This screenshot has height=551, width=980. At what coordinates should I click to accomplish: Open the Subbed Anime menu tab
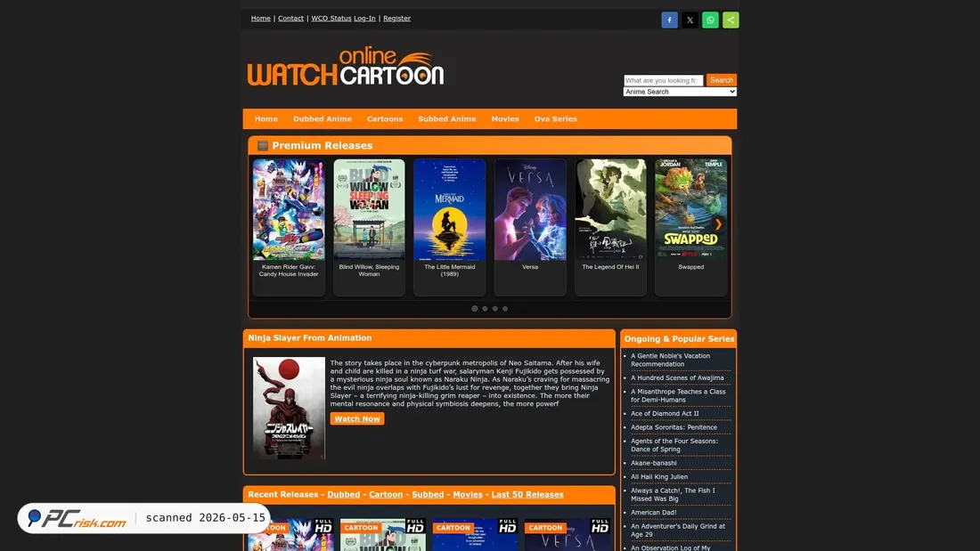pos(447,118)
